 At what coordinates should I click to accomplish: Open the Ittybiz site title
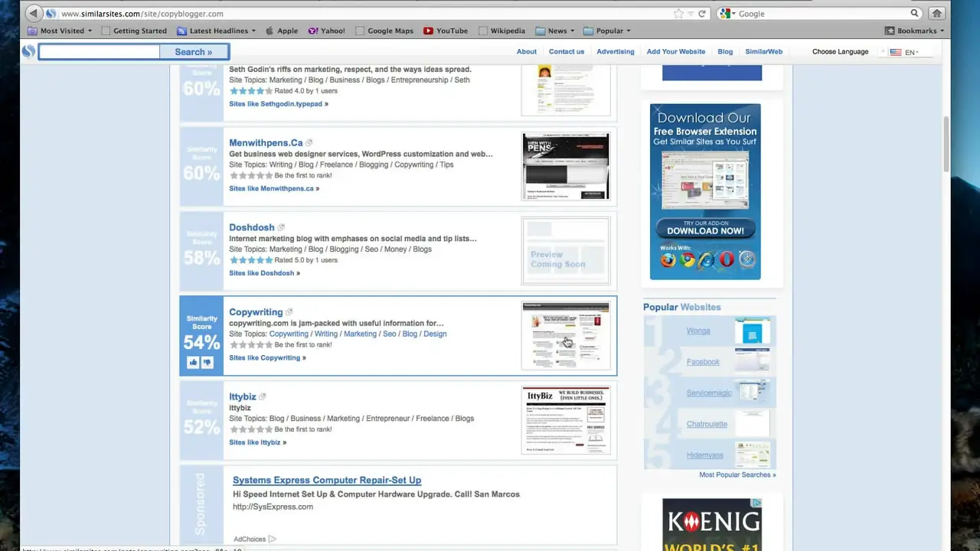click(243, 397)
